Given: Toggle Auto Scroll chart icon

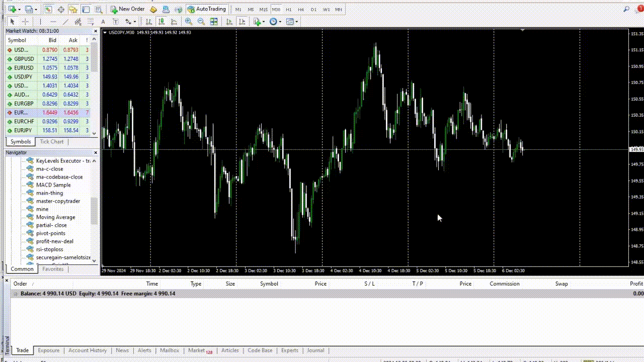Looking at the screenshot, I should tap(229, 22).
